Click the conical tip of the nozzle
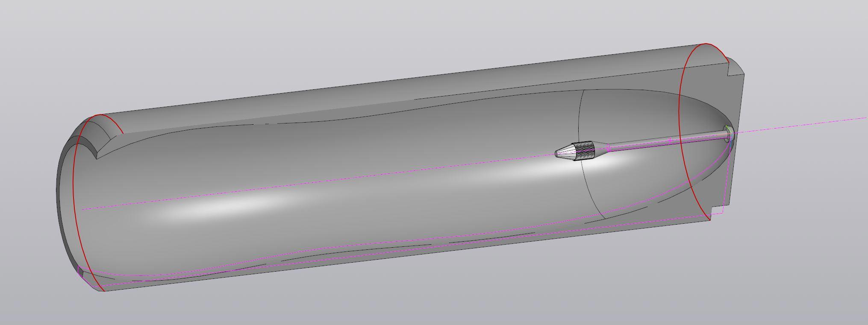868x325 pixels. coord(565,152)
